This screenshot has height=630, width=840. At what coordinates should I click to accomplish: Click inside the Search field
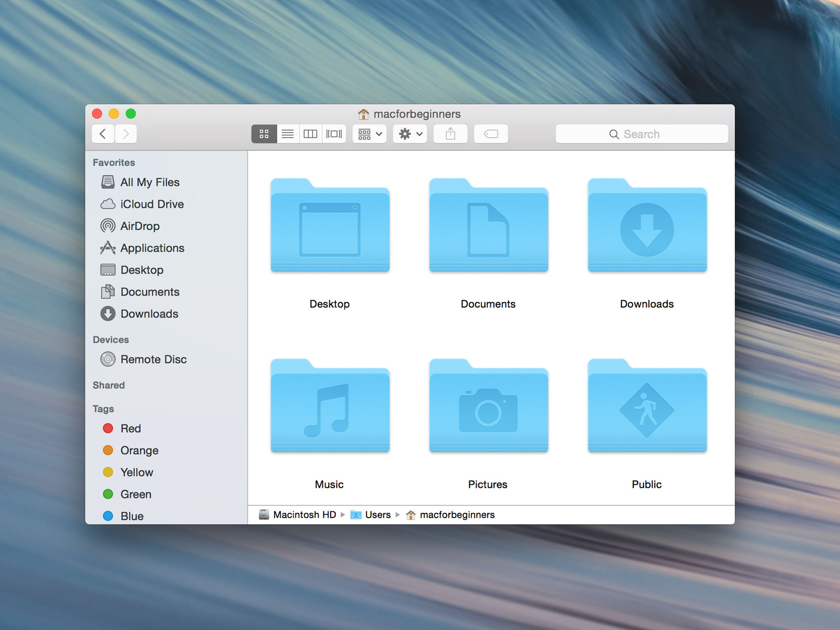coord(642,134)
